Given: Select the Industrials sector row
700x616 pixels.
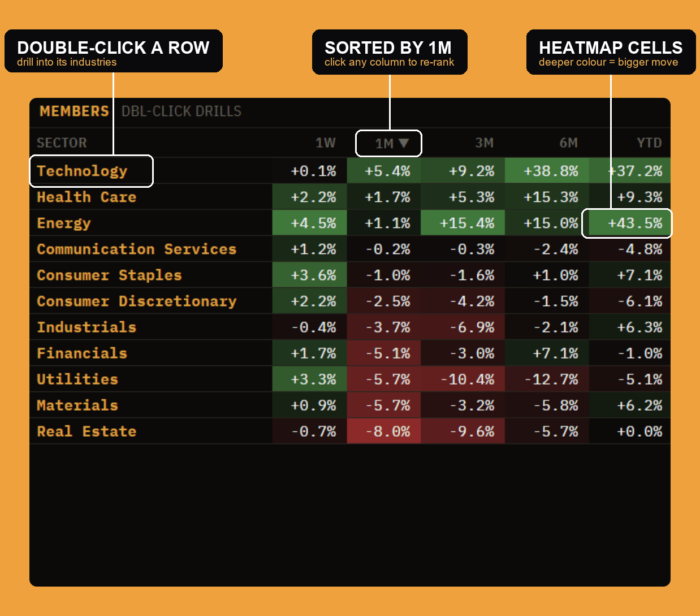Looking at the screenshot, I should point(350,327).
